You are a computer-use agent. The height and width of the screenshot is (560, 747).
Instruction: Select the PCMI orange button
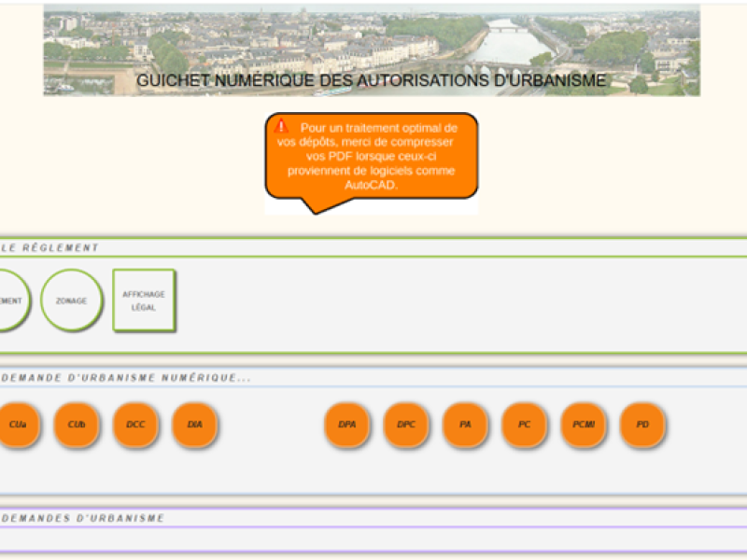(x=584, y=425)
